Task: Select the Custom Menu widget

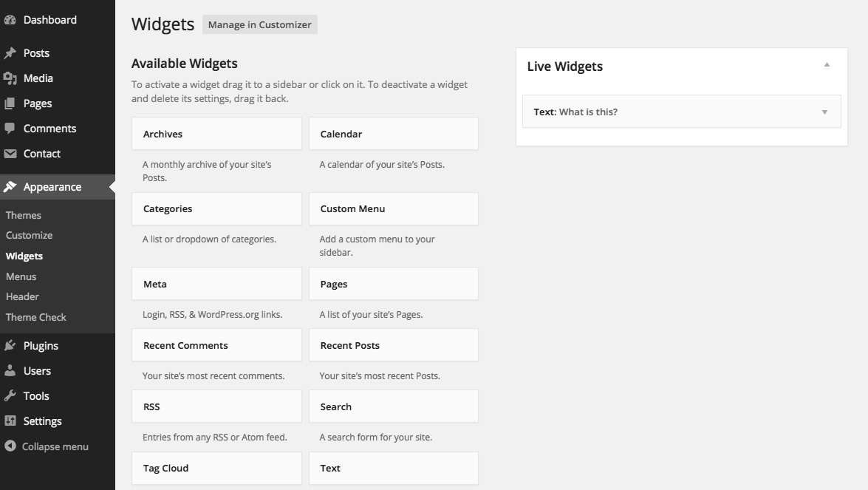Action: [x=393, y=209]
